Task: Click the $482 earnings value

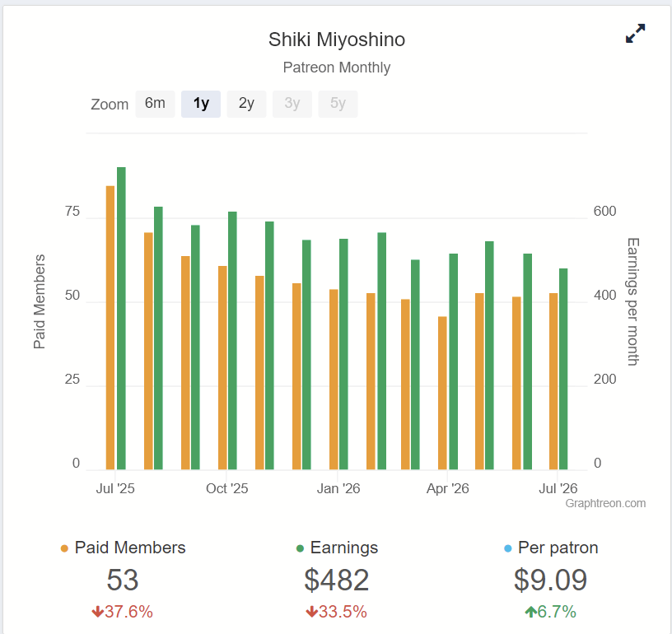Action: [x=337, y=580]
